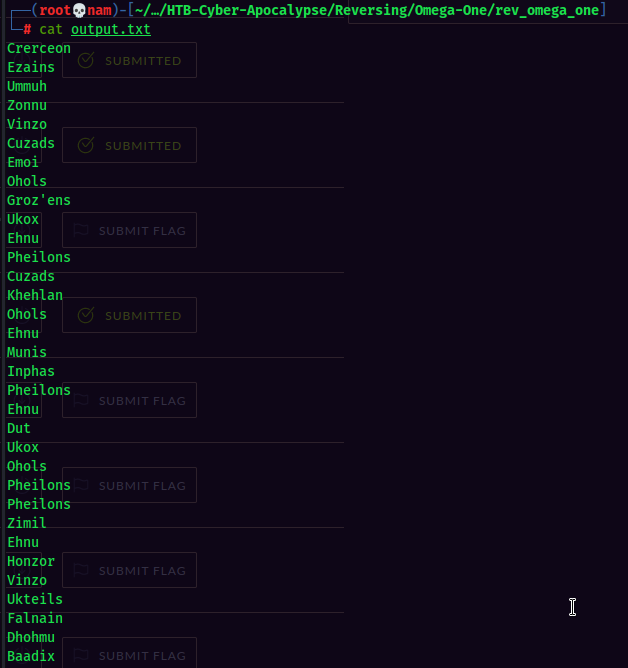Click the output line Ezains
This screenshot has width=628, height=668.
pyautogui.click(x=31, y=67)
